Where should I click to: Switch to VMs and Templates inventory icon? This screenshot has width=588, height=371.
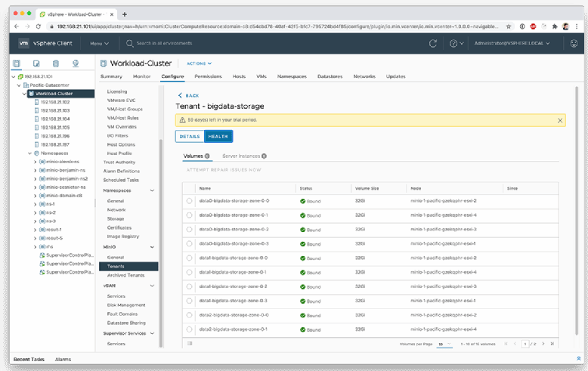pyautogui.click(x=36, y=63)
